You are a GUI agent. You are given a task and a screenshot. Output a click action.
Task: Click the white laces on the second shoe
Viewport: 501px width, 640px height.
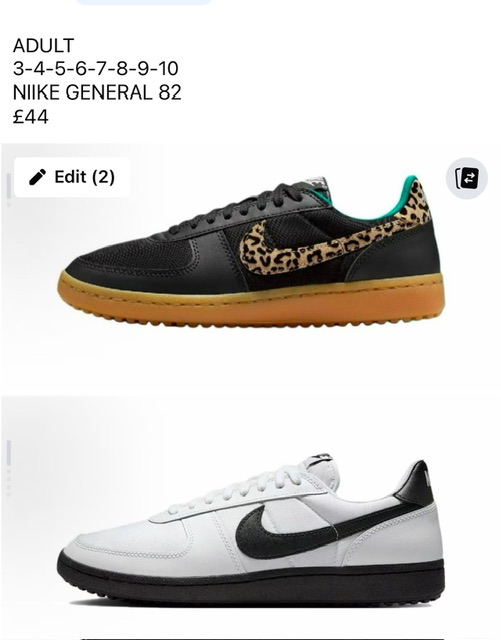(x=239, y=490)
